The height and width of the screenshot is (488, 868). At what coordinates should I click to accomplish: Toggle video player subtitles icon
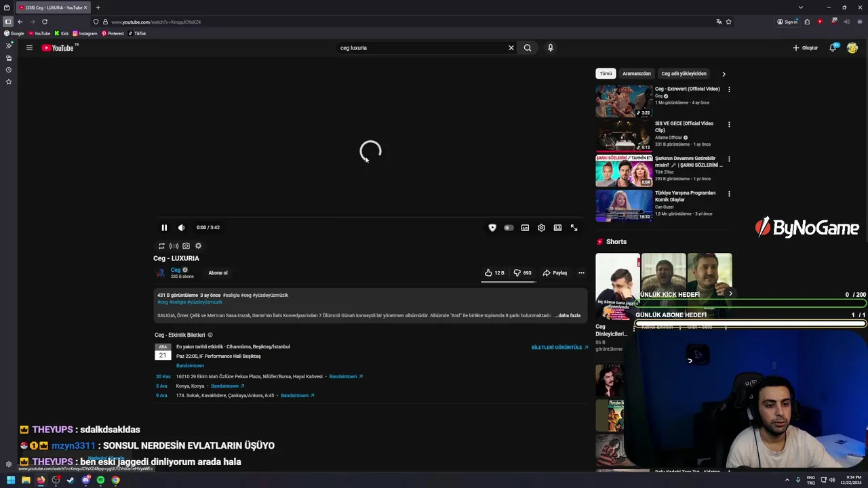(x=525, y=228)
